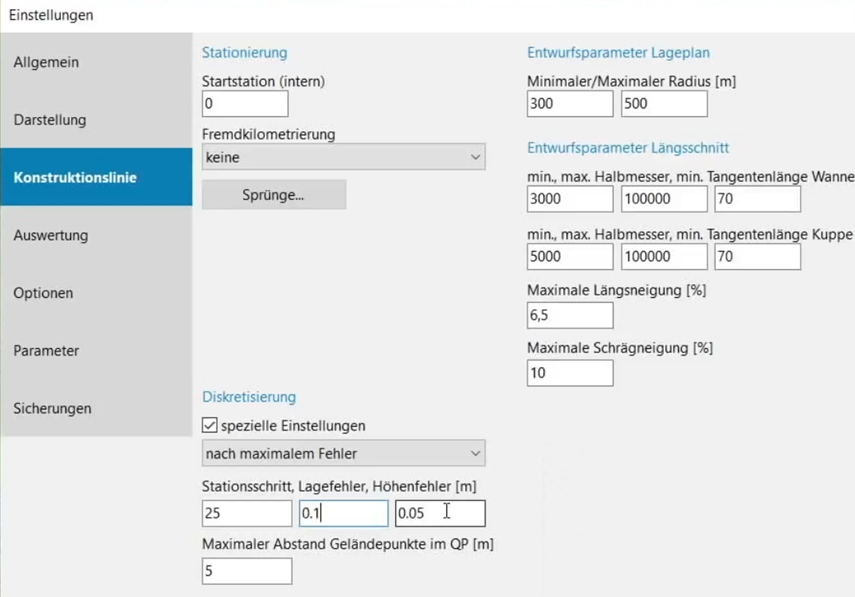The image size is (855, 597).
Task: Open the Sicherungen section
Action: 96,408
